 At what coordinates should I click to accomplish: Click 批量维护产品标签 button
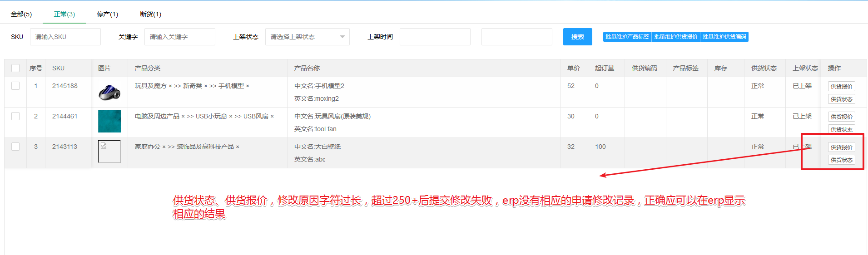(x=627, y=37)
